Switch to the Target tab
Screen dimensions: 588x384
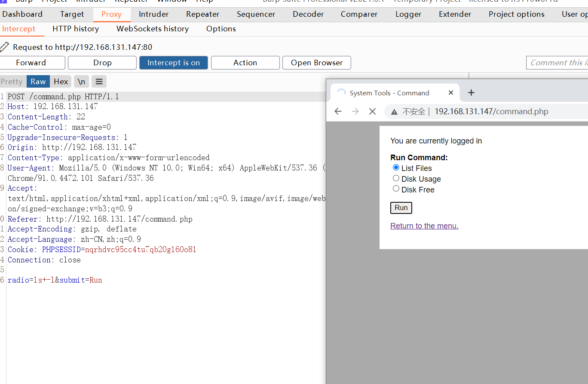coord(72,14)
